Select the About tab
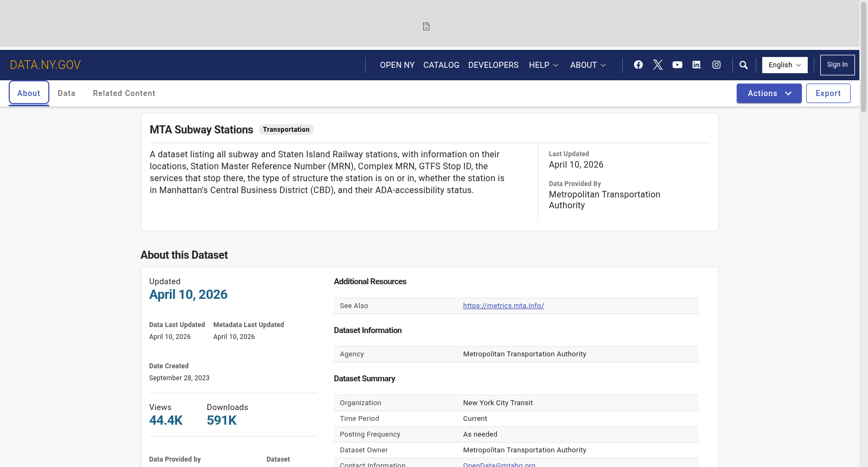The height and width of the screenshot is (467, 868). click(29, 93)
